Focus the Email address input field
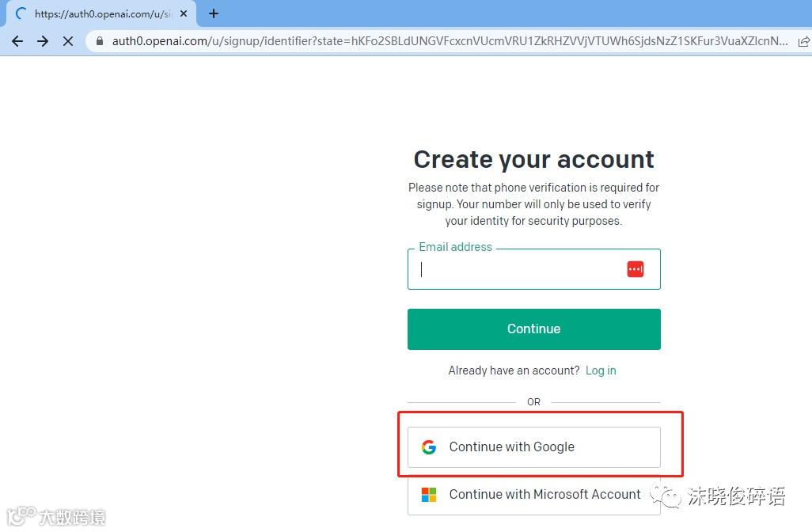The height and width of the screenshot is (532, 812). tap(534, 269)
